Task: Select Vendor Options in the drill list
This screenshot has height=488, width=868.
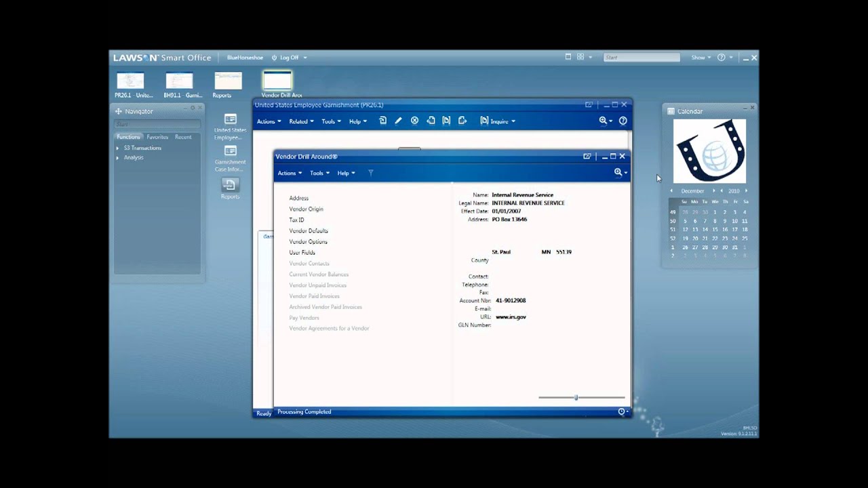Action: (x=308, y=241)
